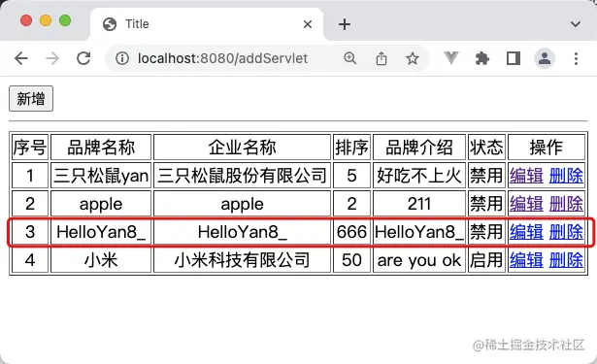Screen dimensions: 597x364
Task: Click the 操作 column header
Action: [547, 147]
